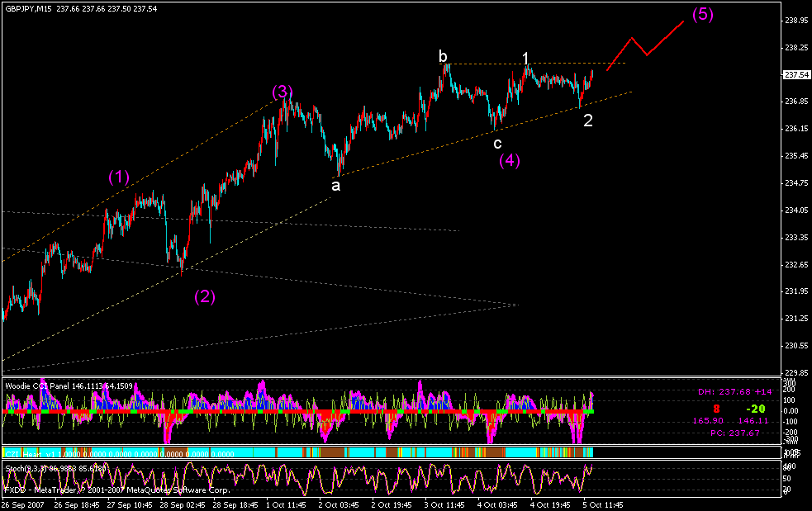Click the magenta 146.11 CCI reading
The width and height of the screenshot is (812, 511).
point(753,421)
